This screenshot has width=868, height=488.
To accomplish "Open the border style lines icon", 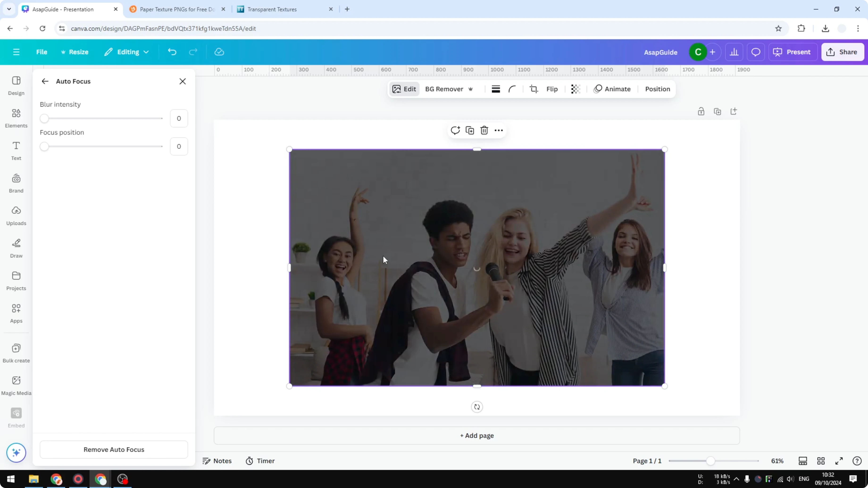I will (496, 89).
